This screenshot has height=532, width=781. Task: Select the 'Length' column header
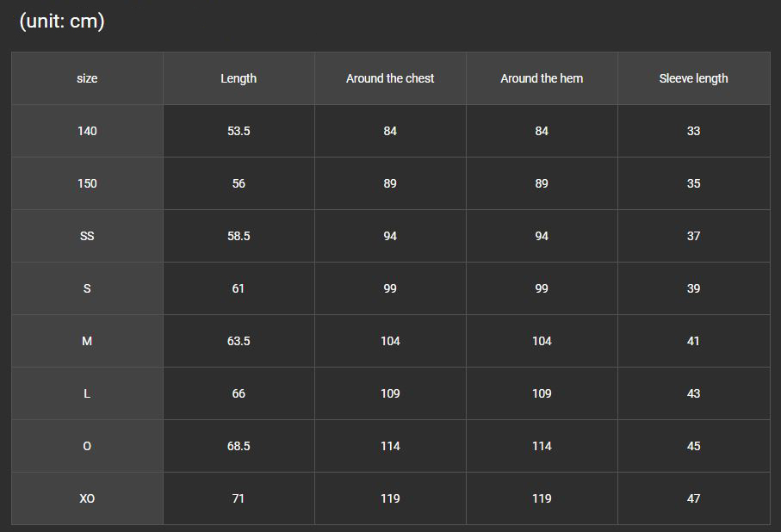point(239,78)
